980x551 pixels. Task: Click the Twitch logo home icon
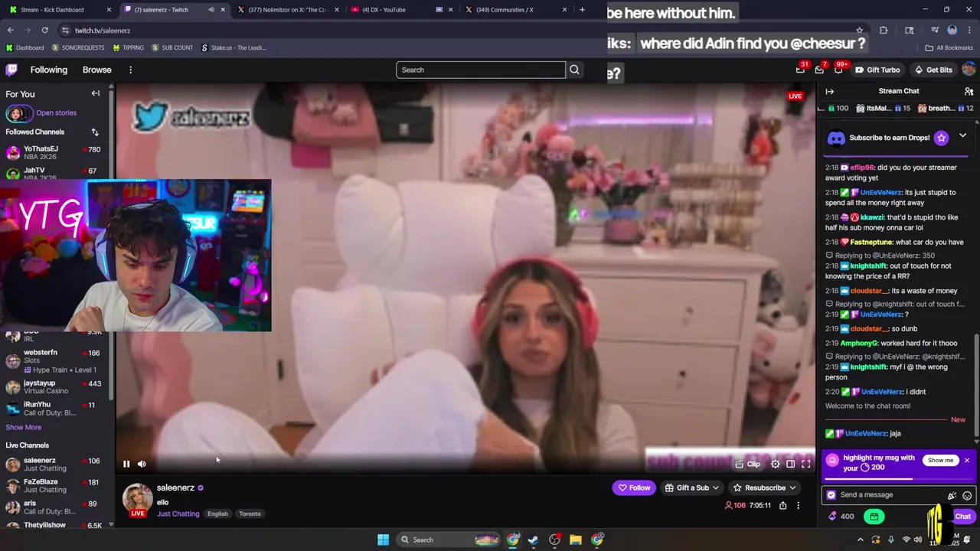11,70
